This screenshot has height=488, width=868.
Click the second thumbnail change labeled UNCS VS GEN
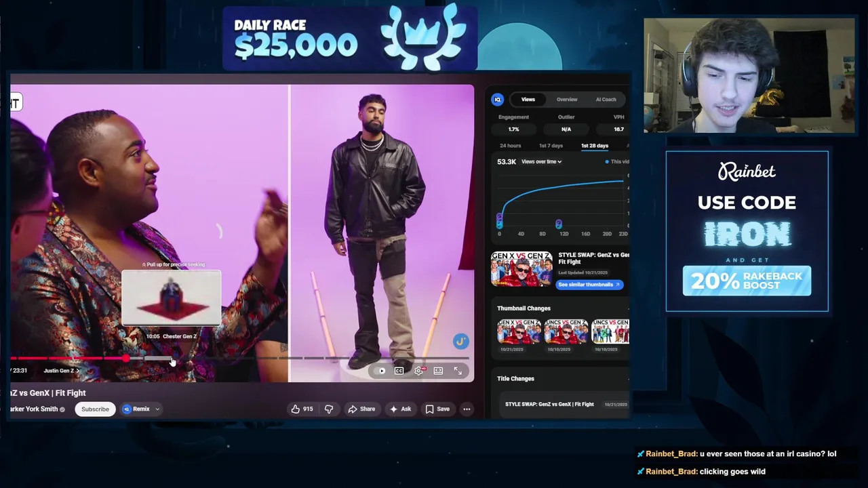pyautogui.click(x=566, y=333)
